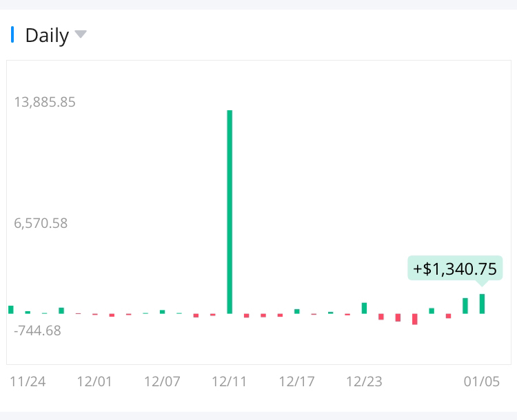Click the 12/01 date label
The height and width of the screenshot is (420, 517).
(x=94, y=381)
